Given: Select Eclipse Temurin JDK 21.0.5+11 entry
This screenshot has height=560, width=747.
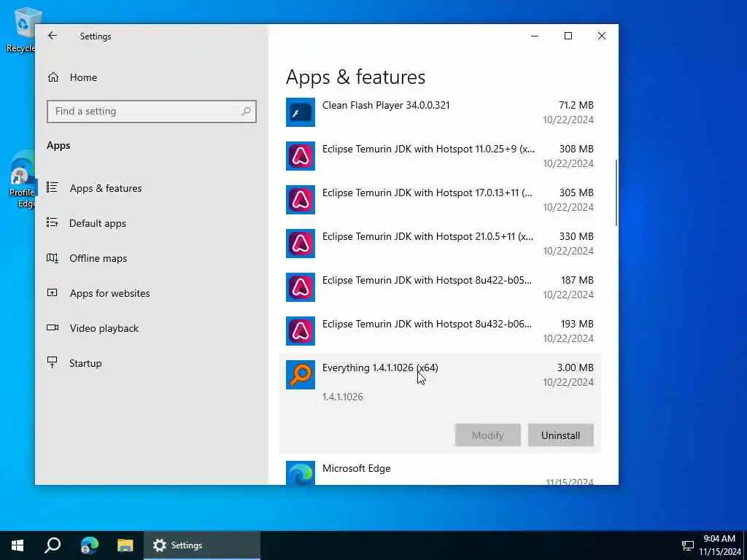Looking at the screenshot, I should pyautogui.click(x=440, y=244).
